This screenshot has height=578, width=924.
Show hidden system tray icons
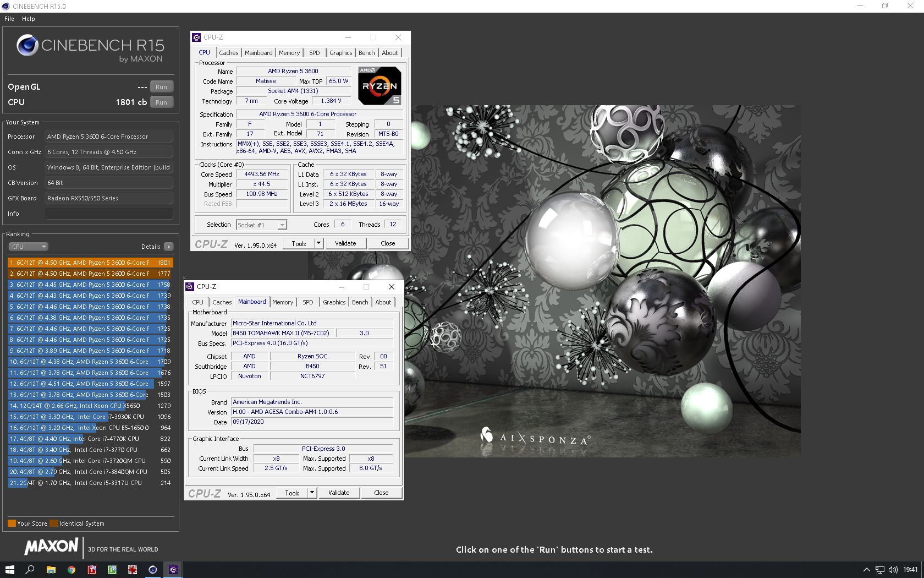(866, 570)
